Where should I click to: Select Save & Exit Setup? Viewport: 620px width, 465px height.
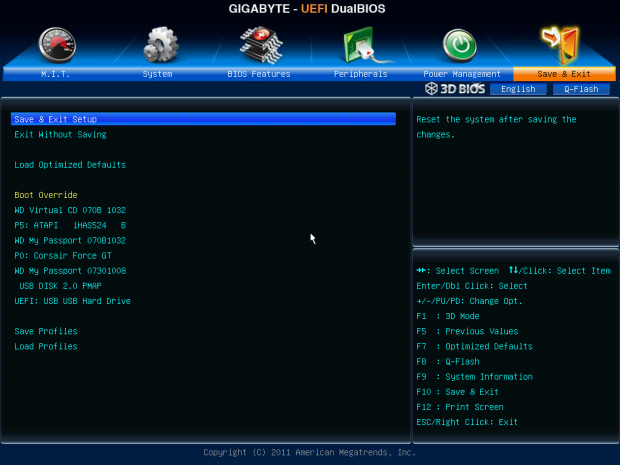click(203, 119)
